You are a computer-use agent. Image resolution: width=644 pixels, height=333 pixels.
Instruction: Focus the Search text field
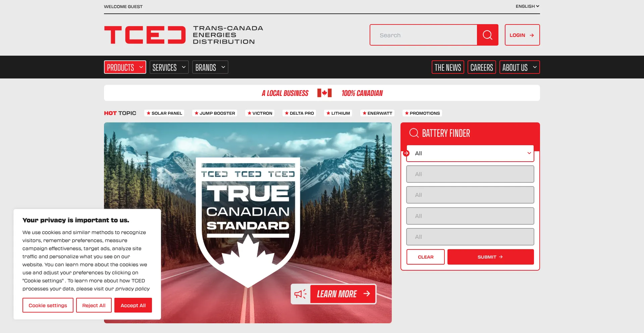[x=424, y=35]
